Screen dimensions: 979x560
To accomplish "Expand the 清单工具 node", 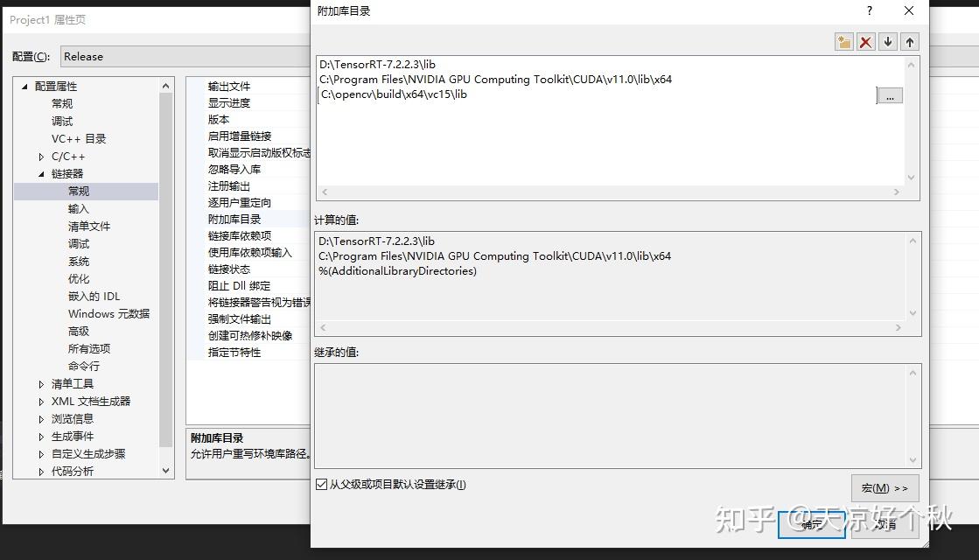I will point(40,383).
